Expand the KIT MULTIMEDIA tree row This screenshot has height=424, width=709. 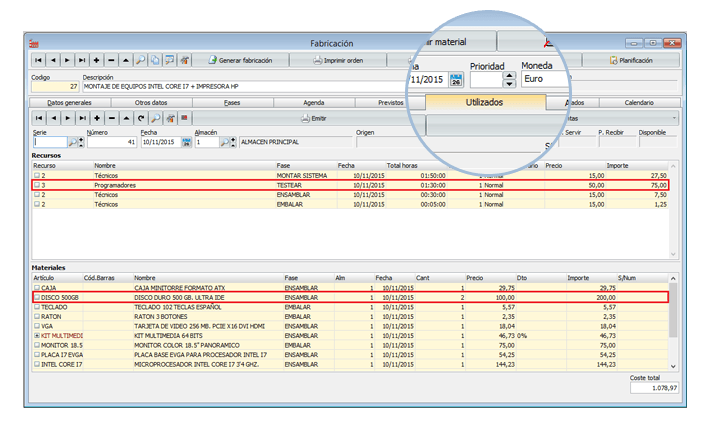pyautogui.click(x=36, y=334)
